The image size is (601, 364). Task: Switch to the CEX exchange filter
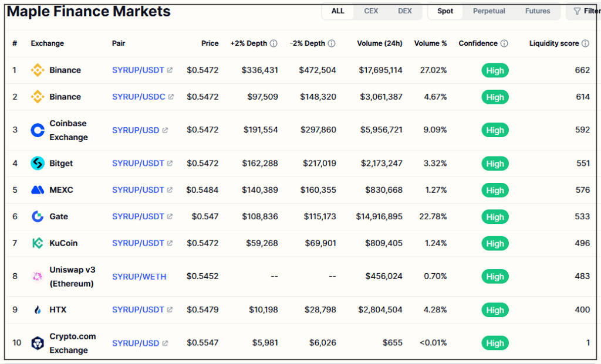371,11
